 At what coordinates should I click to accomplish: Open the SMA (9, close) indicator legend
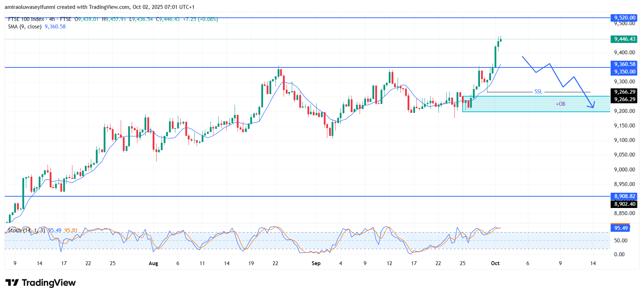pos(25,27)
